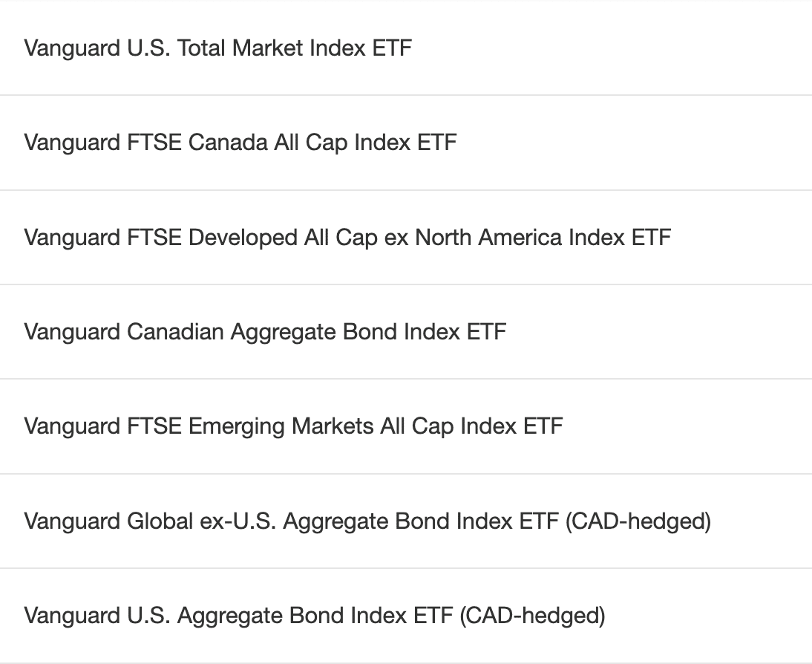The image size is (812, 664).
Task: Click the words 'North America Index ETF'
Action: [x=543, y=238]
